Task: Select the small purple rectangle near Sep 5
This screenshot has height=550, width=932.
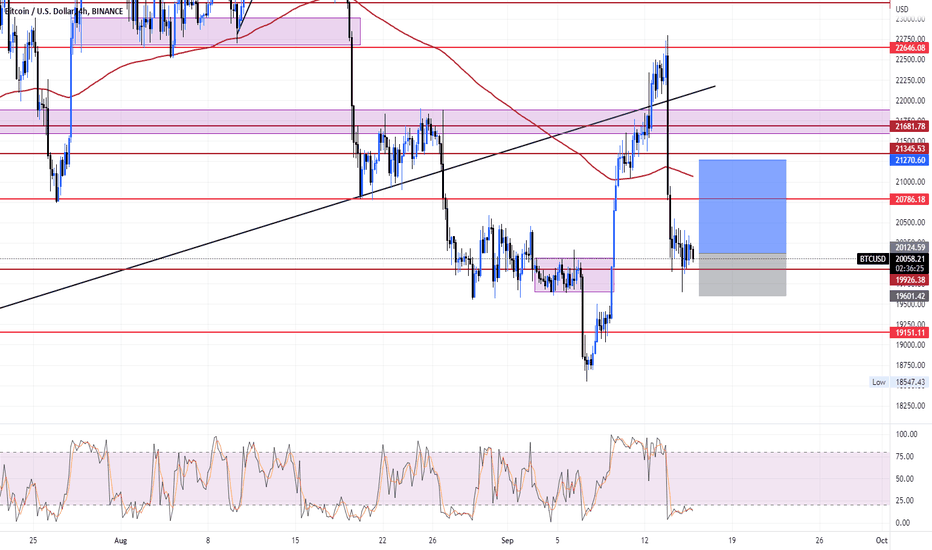Action: [x=574, y=275]
